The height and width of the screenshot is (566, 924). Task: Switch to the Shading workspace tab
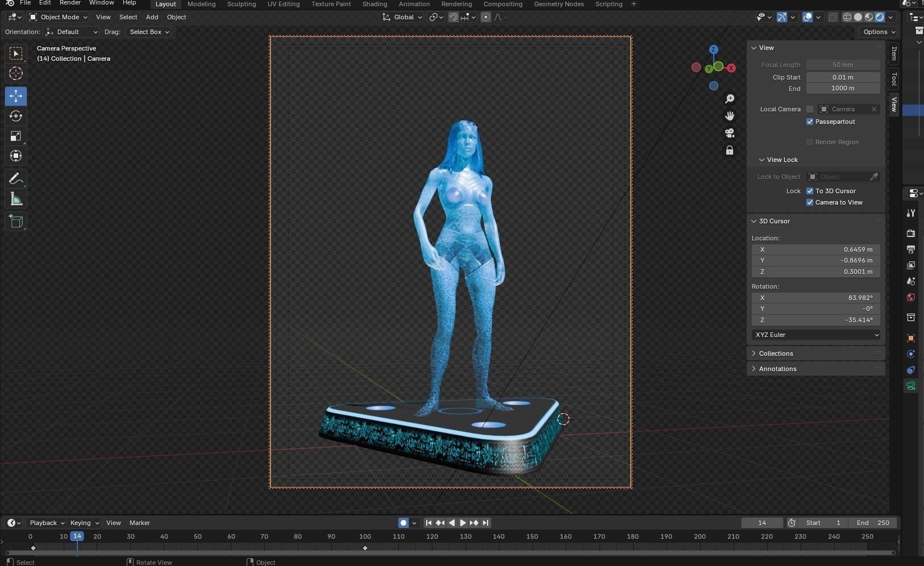pos(375,4)
